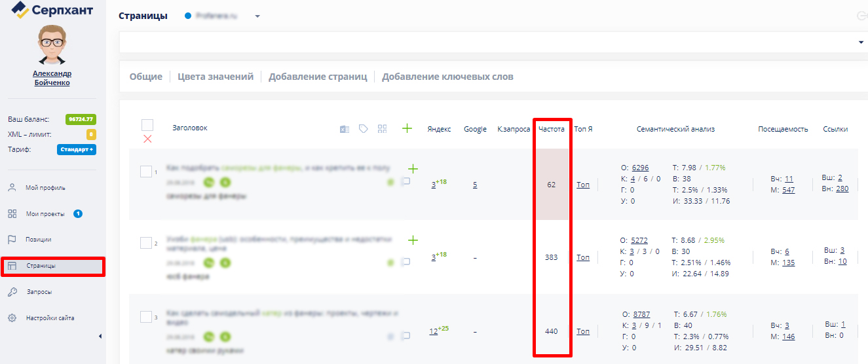Click green plus icon on second page row

point(413,240)
